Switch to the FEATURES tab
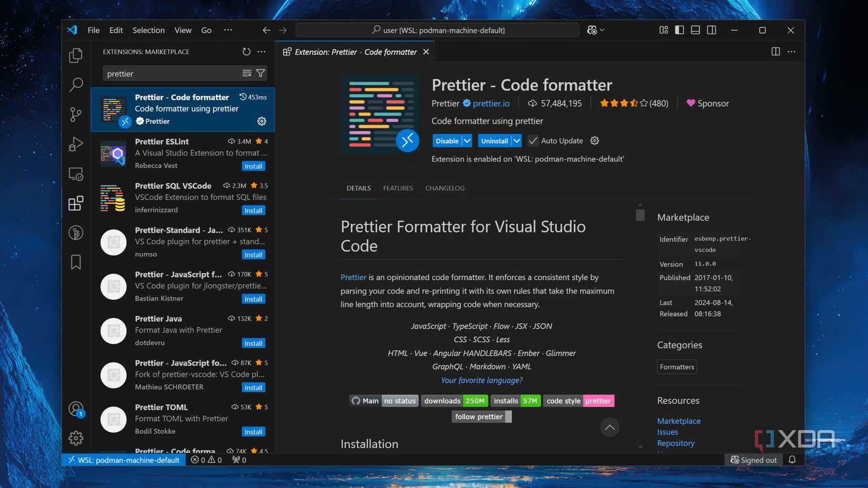868x488 pixels. pos(398,188)
